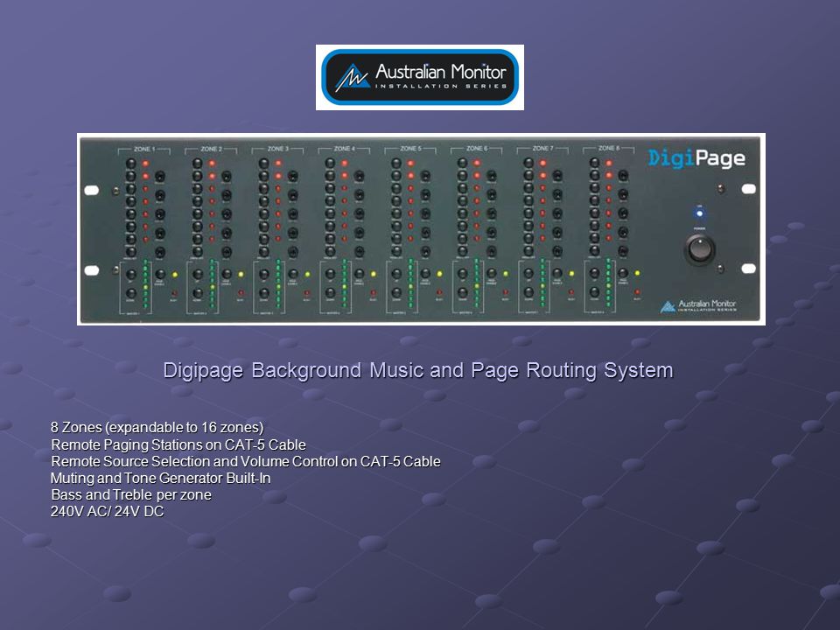Click the '8 Zones (expandable to 16 zones)' line
Image resolution: width=840 pixels, height=630 pixels.
click(157, 428)
